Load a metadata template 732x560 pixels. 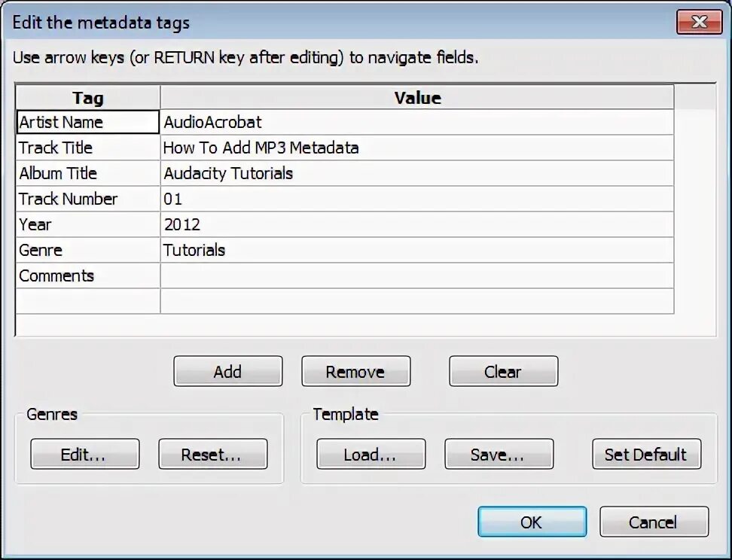click(x=371, y=454)
